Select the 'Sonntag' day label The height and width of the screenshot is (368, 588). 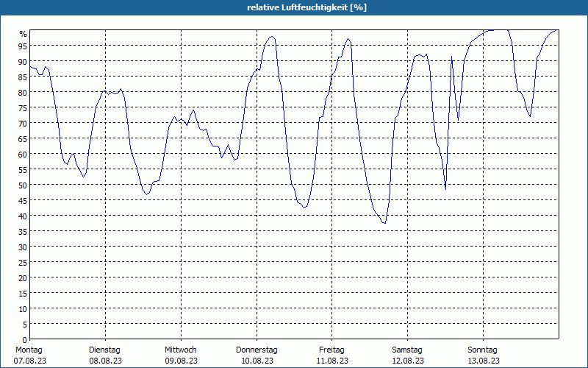coord(482,350)
